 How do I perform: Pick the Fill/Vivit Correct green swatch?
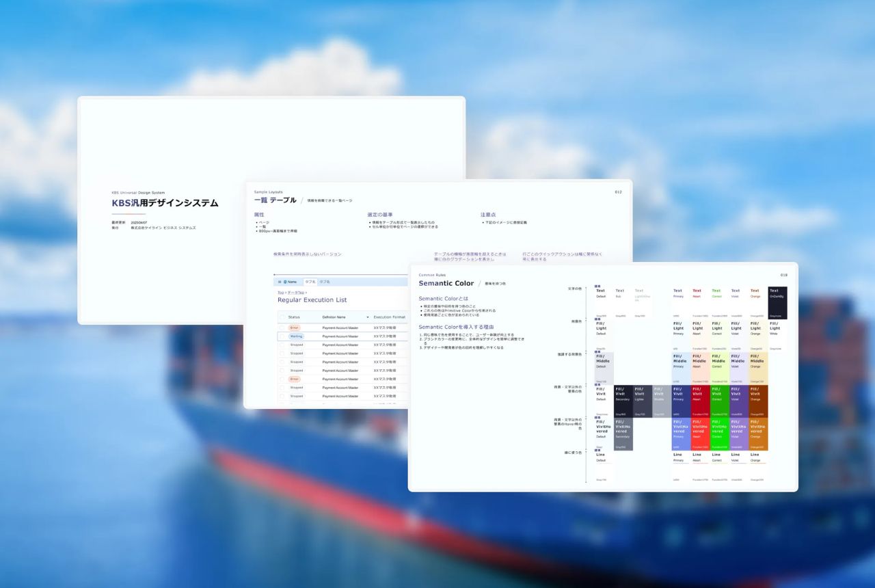click(720, 401)
